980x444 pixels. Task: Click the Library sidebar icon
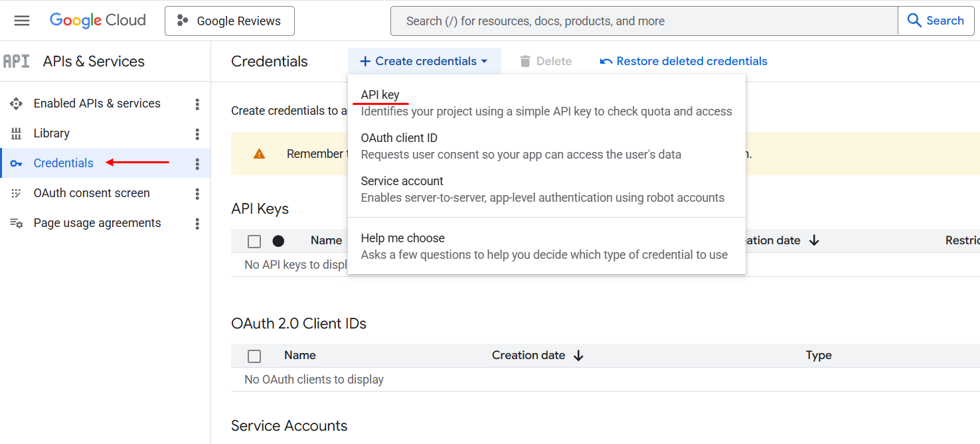coord(16,133)
